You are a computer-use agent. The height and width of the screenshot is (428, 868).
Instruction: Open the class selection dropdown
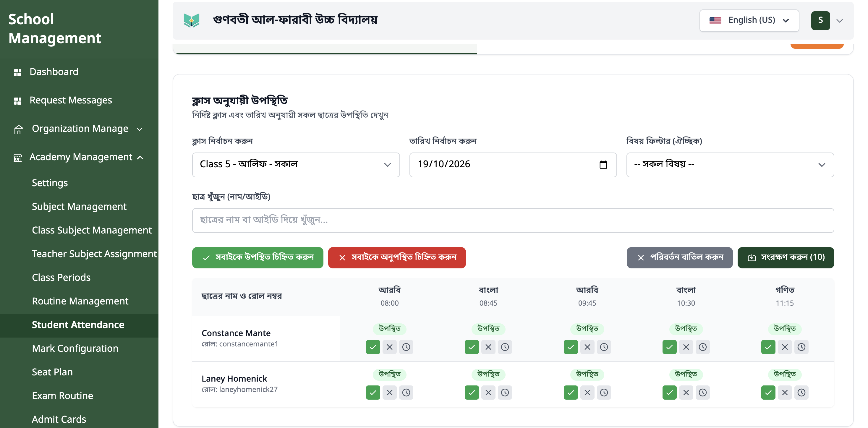pos(296,164)
